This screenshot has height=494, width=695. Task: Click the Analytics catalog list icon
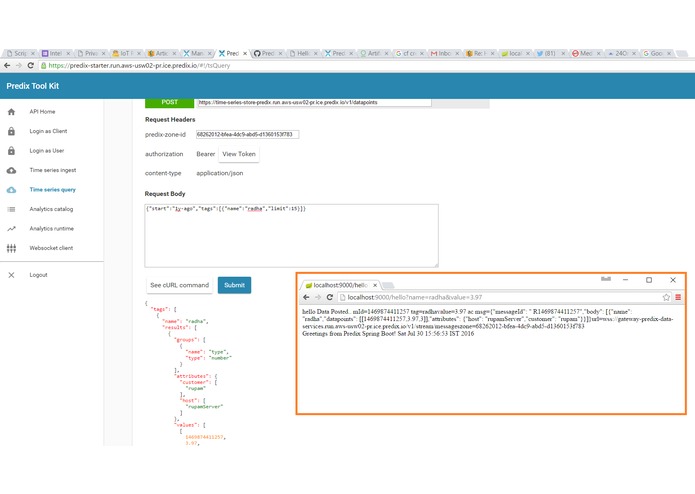click(x=12, y=209)
